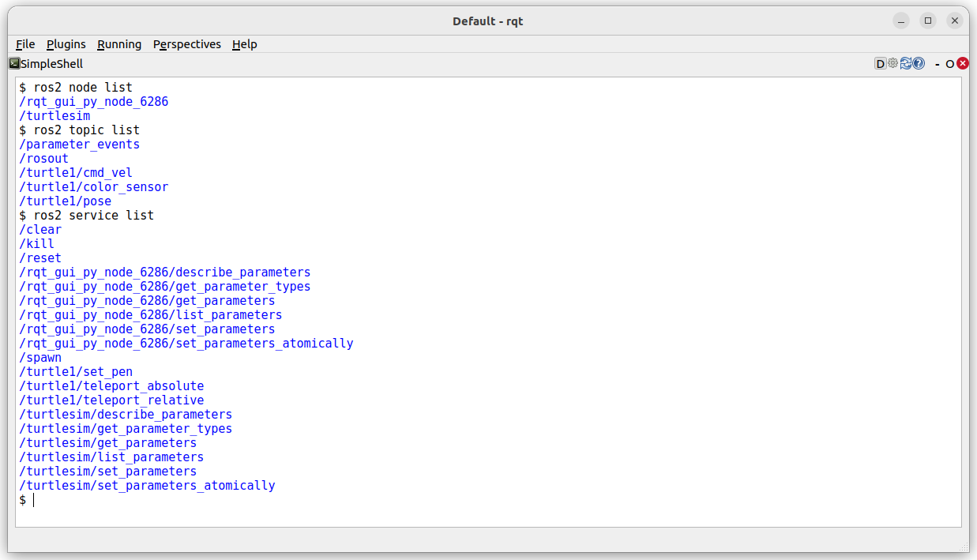
Task: Close the rqt window
Action: pyautogui.click(x=955, y=21)
